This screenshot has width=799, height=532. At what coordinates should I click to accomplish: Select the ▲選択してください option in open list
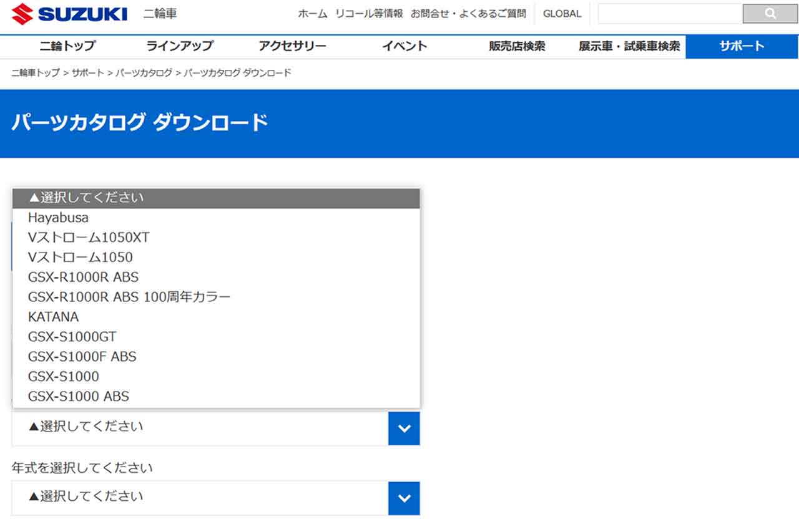click(216, 198)
